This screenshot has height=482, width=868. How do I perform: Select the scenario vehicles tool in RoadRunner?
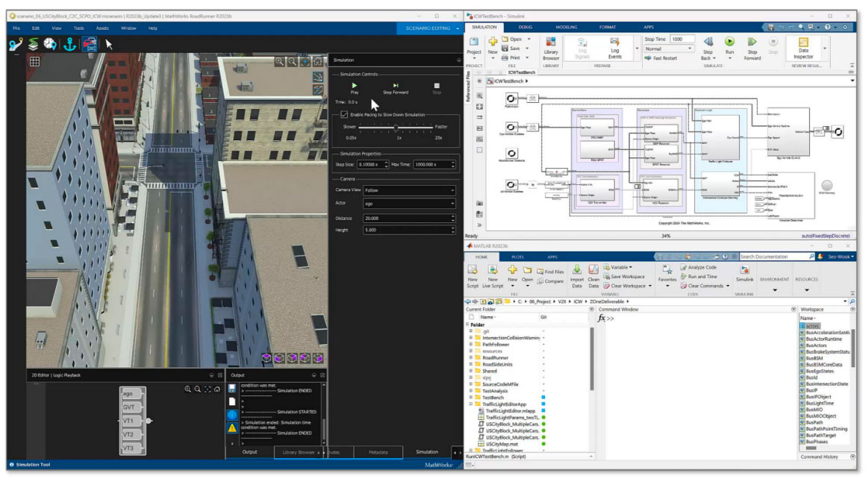(x=89, y=44)
